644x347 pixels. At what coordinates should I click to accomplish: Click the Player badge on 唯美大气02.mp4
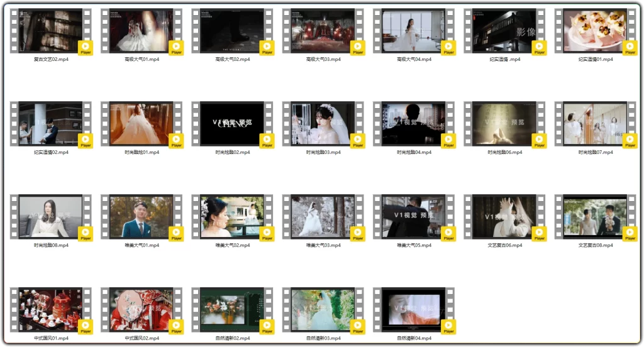coord(267,234)
